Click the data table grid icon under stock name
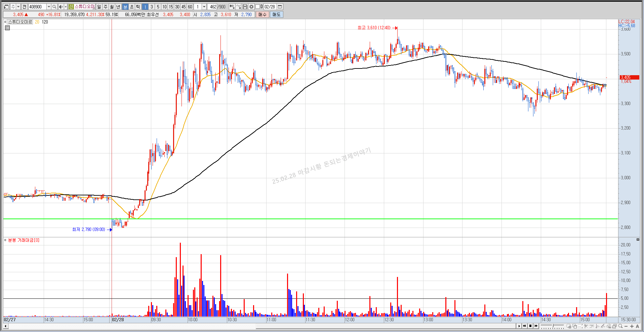The image size is (644, 332). click(x=7, y=28)
